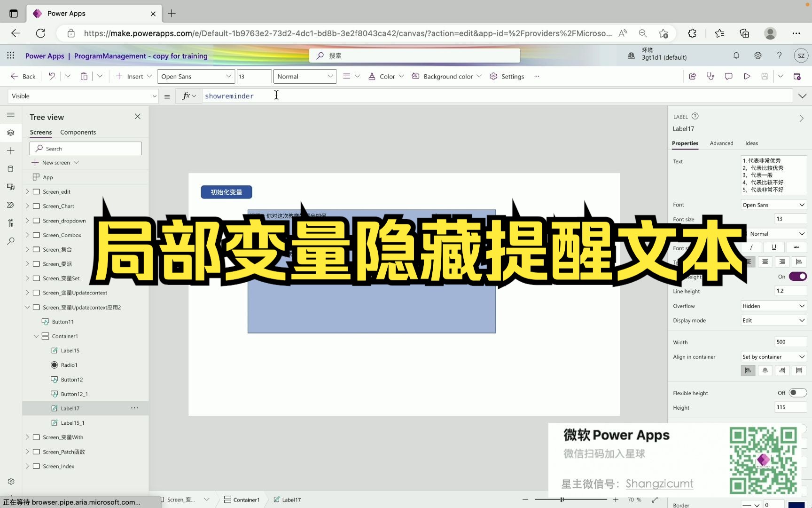Viewport: 812px width, 508px height.
Task: Click the 初始化变量 button on canvas
Action: point(226,192)
